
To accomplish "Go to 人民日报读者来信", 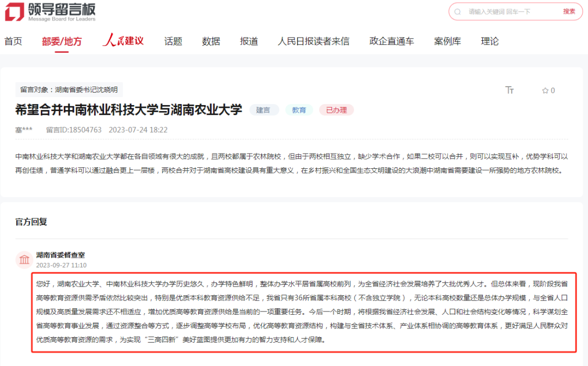I will [x=313, y=41].
